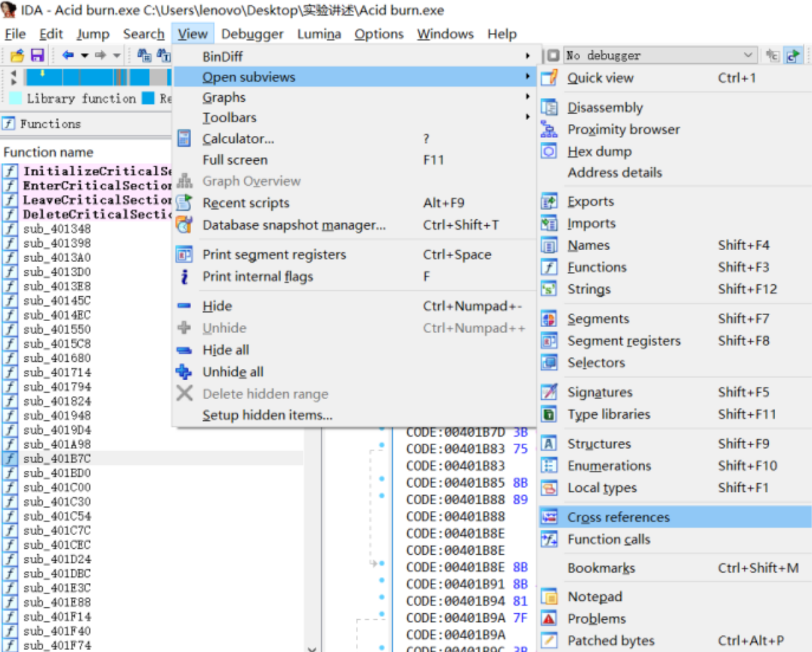Select InitializeCriticalSection function row

pos(86,171)
